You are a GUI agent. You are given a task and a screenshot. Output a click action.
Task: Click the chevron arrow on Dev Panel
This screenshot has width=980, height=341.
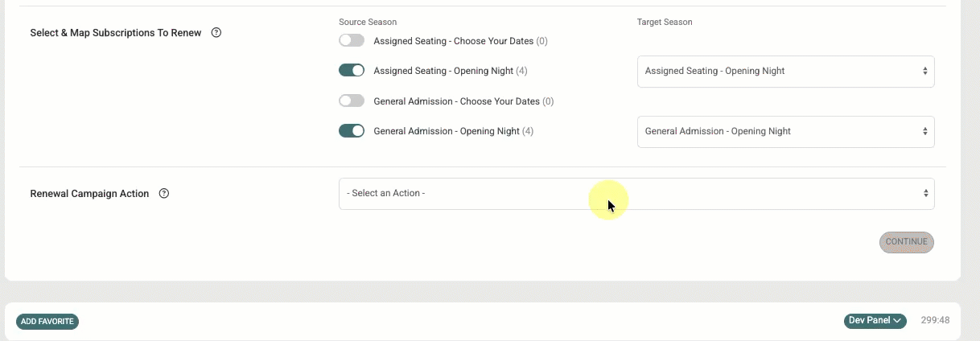[897, 321]
